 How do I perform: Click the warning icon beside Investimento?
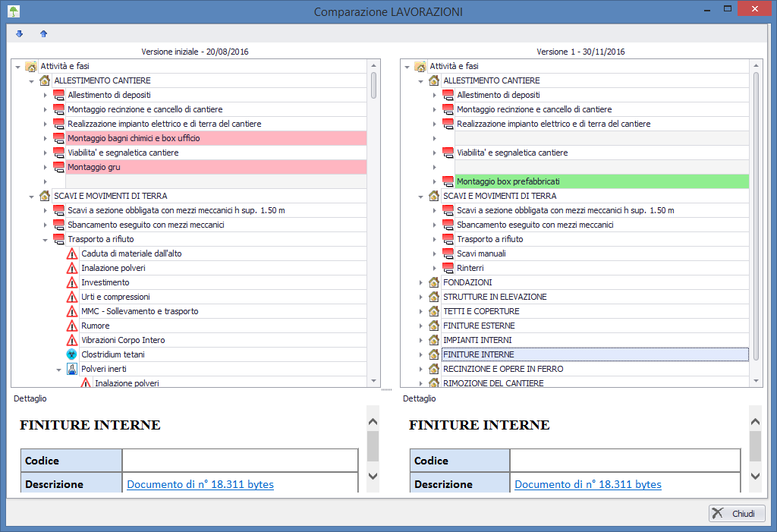click(73, 282)
